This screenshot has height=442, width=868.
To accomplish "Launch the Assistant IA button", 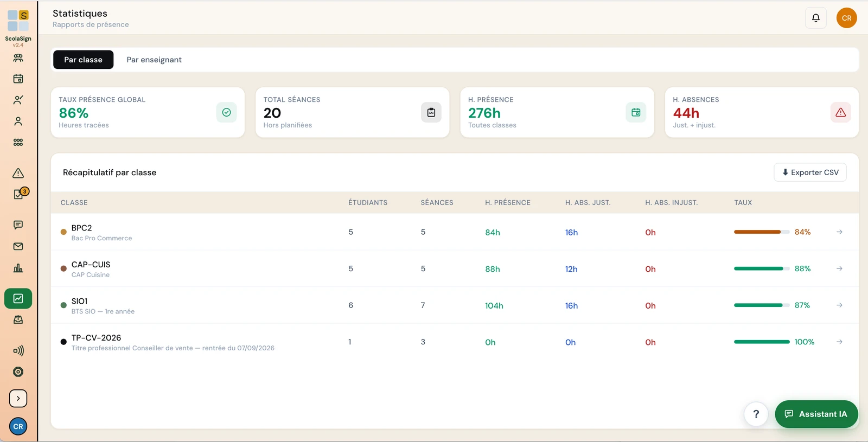I will (816, 414).
